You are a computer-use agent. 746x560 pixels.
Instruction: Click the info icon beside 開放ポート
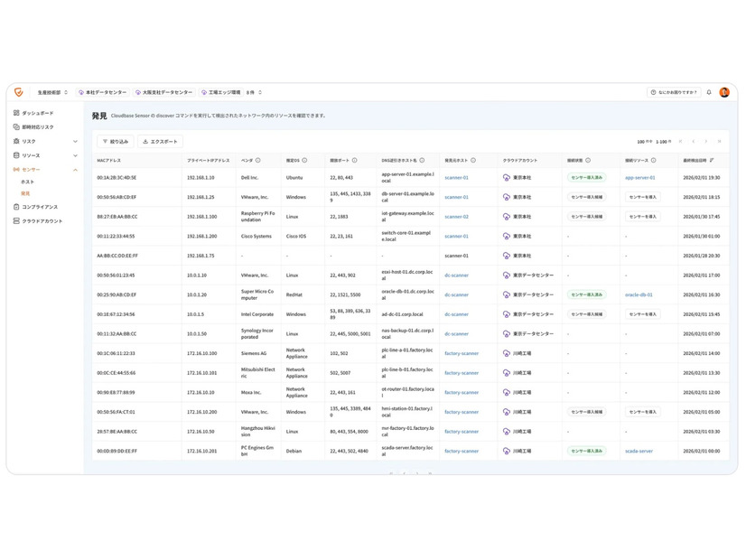355,160
